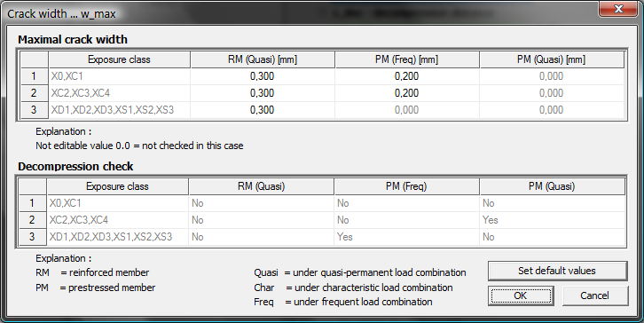Select RM (Quasi) crack width for XD1 row
This screenshot has height=323, width=644.
pos(263,110)
